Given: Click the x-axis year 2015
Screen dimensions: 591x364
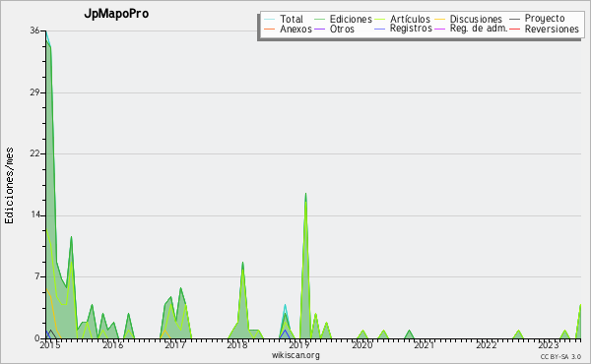Looking at the screenshot, I should click(x=50, y=345).
